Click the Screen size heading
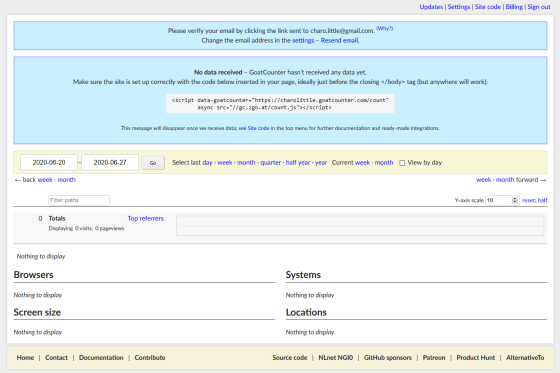This screenshot has width=560, height=373. 37,312
